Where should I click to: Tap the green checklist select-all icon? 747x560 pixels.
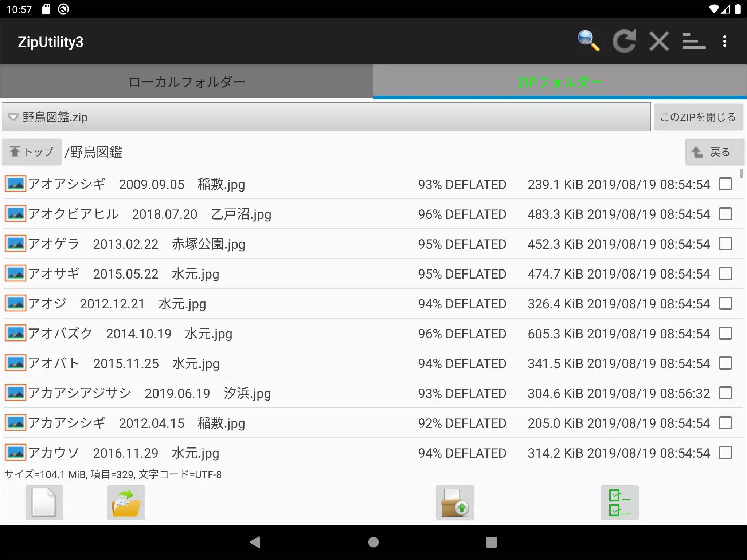click(620, 503)
